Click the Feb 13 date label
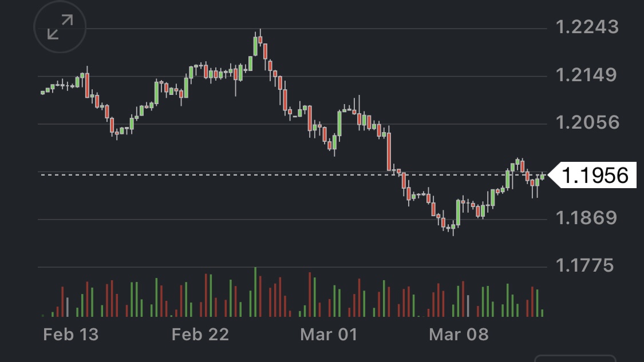 [x=70, y=334]
